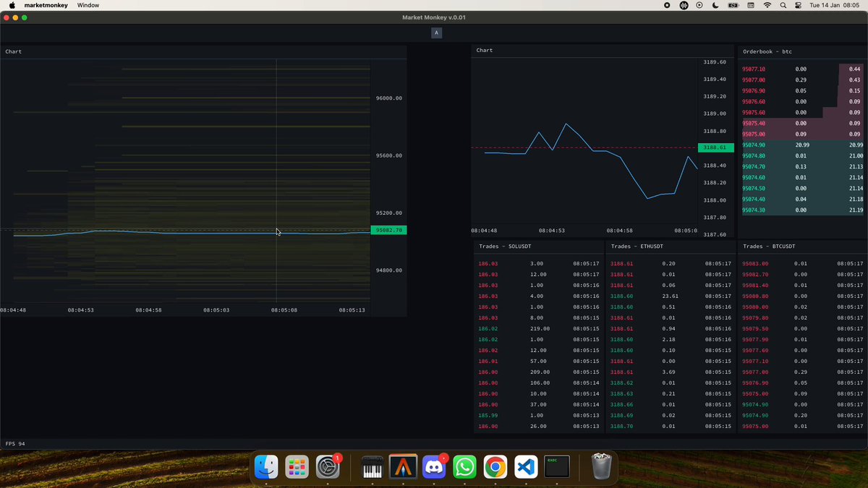The width and height of the screenshot is (868, 488).
Task: Select the Trades - SOLUSDT panel title
Action: 505,247
